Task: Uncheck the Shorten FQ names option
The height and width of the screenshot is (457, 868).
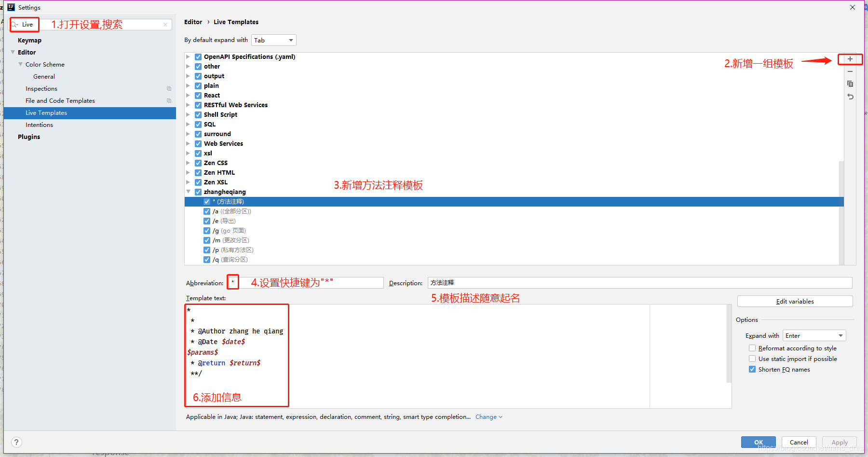Action: [x=752, y=369]
